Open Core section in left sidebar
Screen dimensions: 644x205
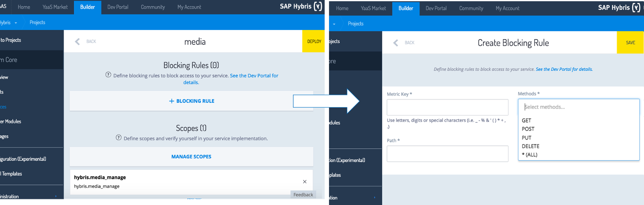pyautogui.click(x=32, y=60)
